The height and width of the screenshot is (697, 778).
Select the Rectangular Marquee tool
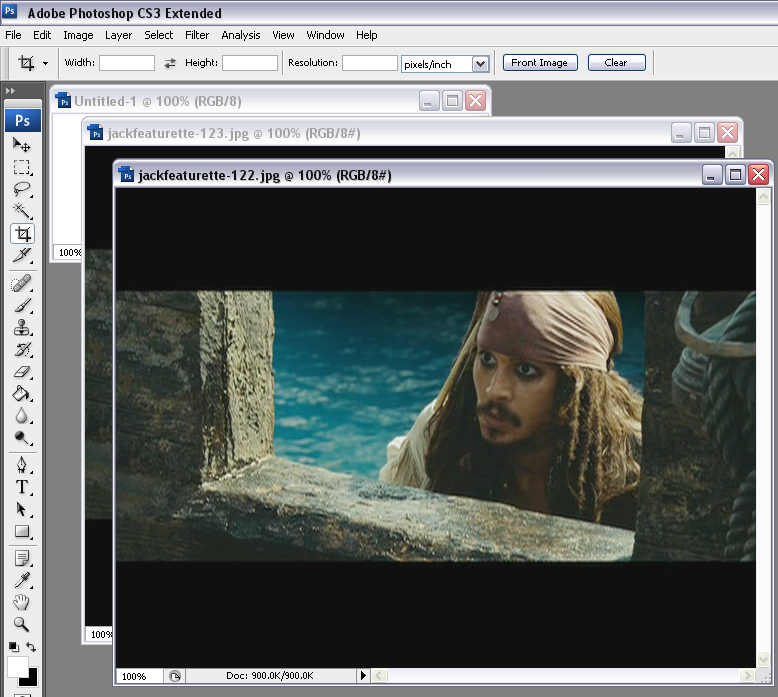click(x=22, y=167)
